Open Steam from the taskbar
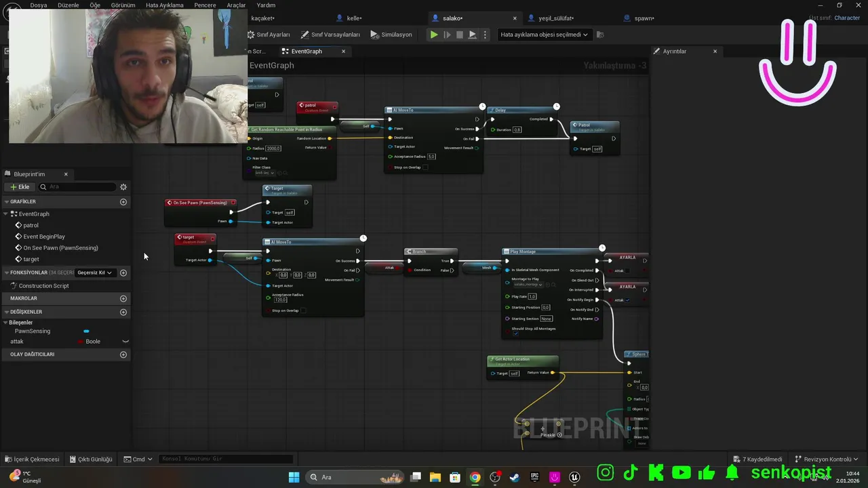 click(515, 477)
